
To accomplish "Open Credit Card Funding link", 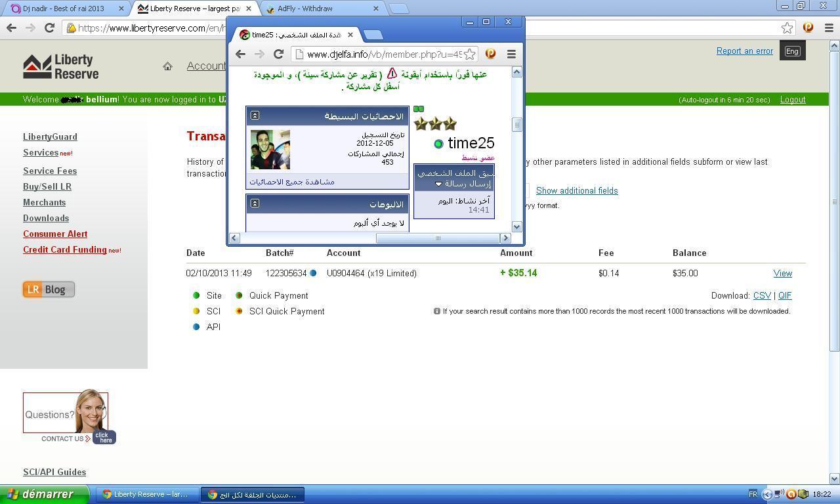I will (x=65, y=249).
